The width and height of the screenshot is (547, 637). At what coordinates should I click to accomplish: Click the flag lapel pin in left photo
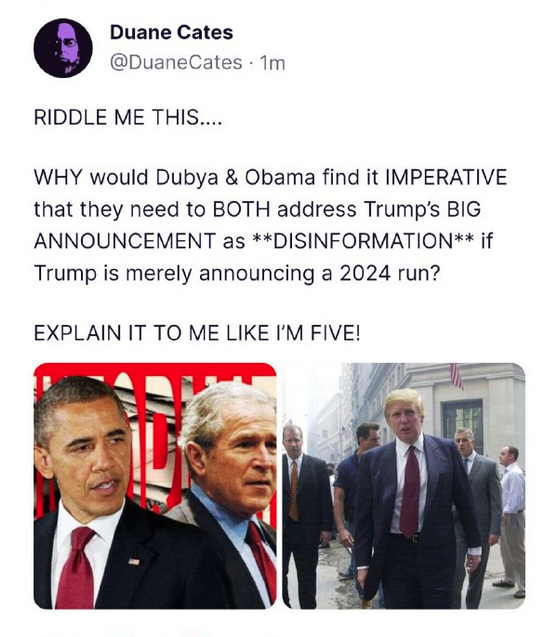coord(133,562)
